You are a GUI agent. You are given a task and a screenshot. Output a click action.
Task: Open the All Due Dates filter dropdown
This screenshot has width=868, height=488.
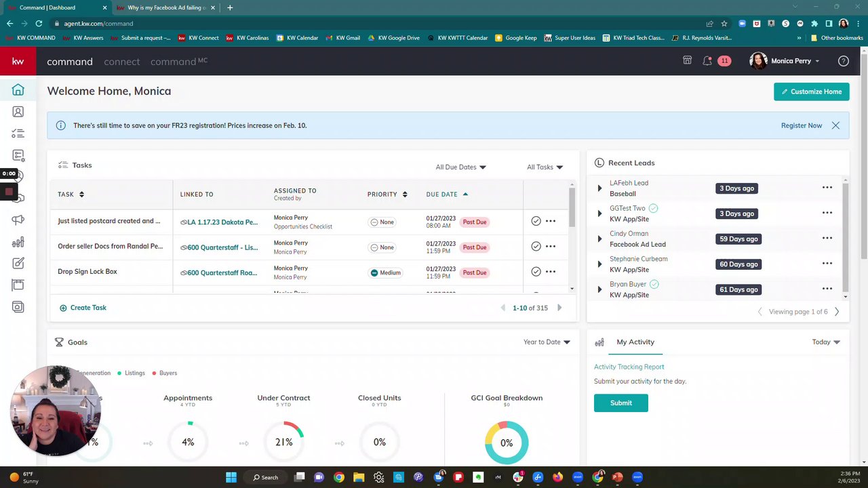(x=461, y=167)
